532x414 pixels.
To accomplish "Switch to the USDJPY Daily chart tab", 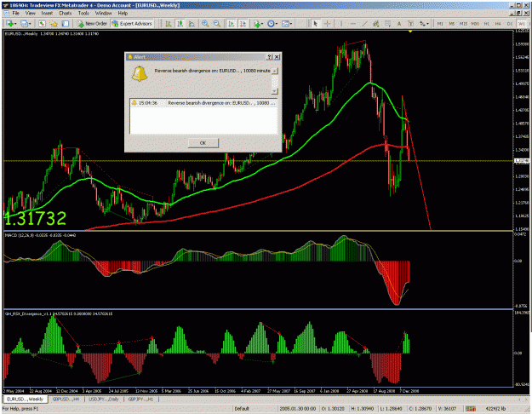I will click(104, 399).
